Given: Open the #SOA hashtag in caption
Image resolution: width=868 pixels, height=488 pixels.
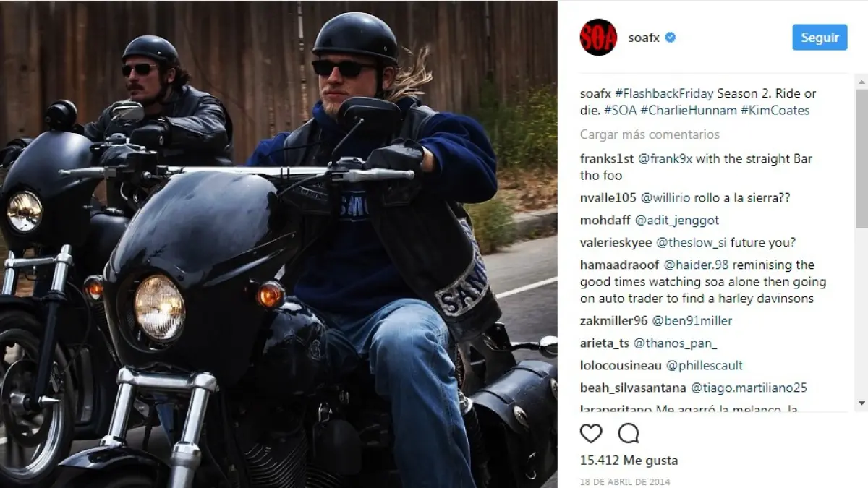Looking at the screenshot, I should coord(622,111).
